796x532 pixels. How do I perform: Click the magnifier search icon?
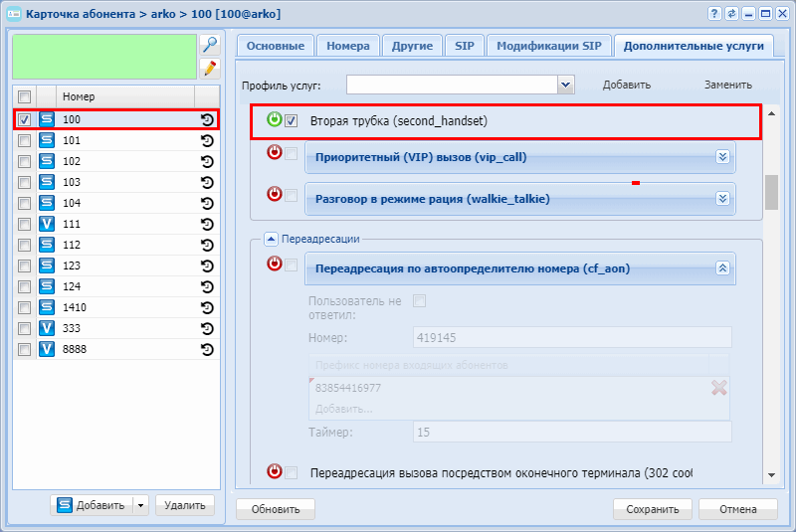click(x=209, y=45)
